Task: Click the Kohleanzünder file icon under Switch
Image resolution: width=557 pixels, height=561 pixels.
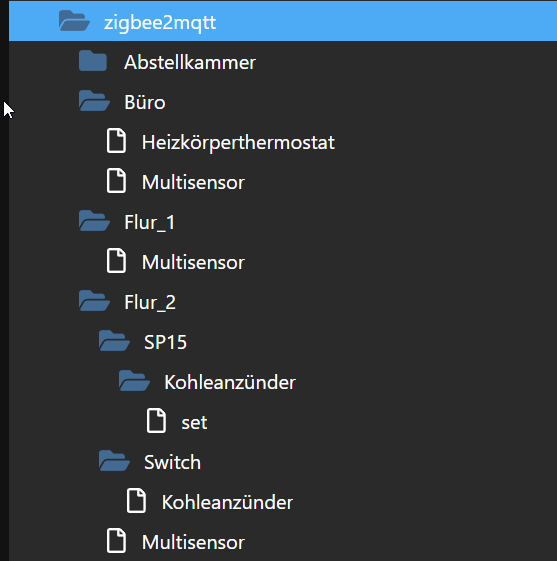Action: (x=136, y=501)
